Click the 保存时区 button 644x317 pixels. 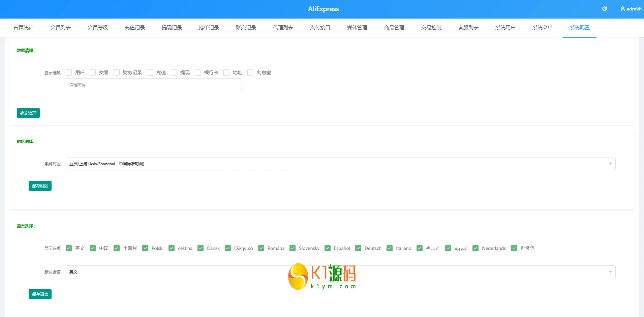tap(40, 186)
